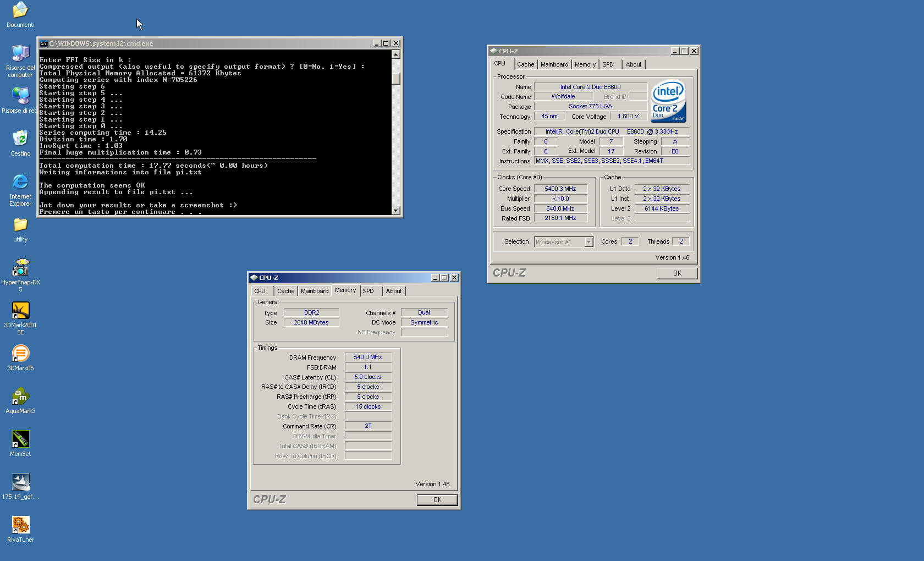Click the cmd.exe title bar system icon
The height and width of the screenshot is (561, 924).
[43, 43]
